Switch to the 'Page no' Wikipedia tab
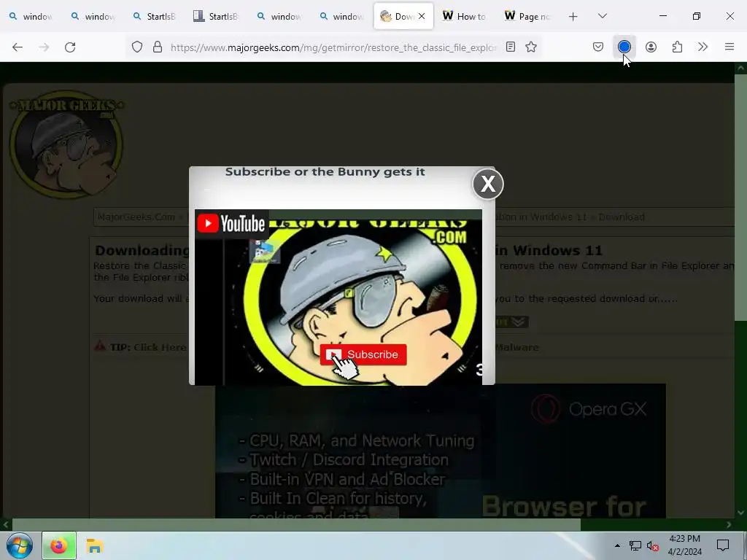The height and width of the screenshot is (560, 747). 527,16
